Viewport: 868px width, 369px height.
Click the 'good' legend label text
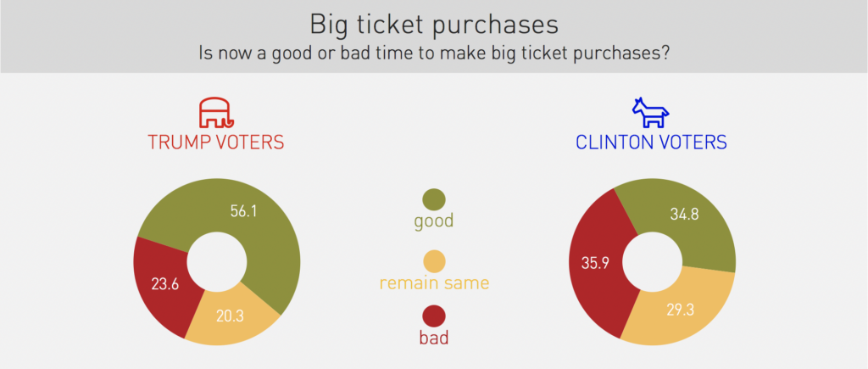pyautogui.click(x=434, y=221)
